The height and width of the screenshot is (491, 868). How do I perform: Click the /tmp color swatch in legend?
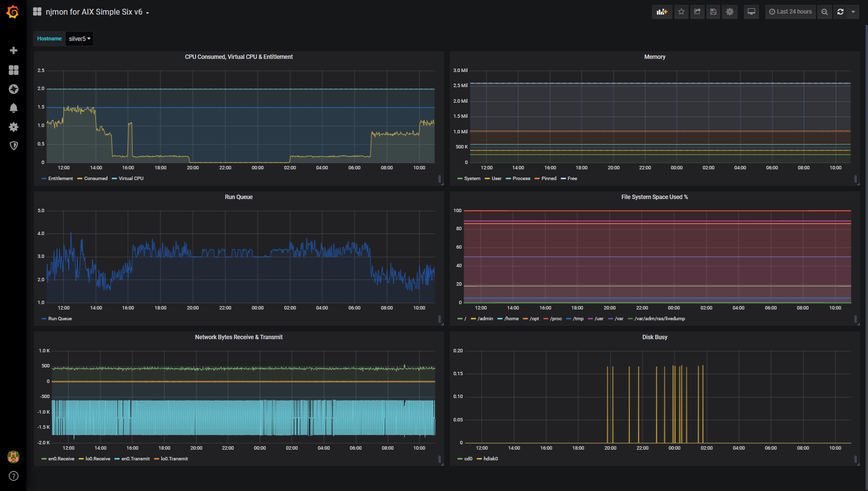coord(569,319)
